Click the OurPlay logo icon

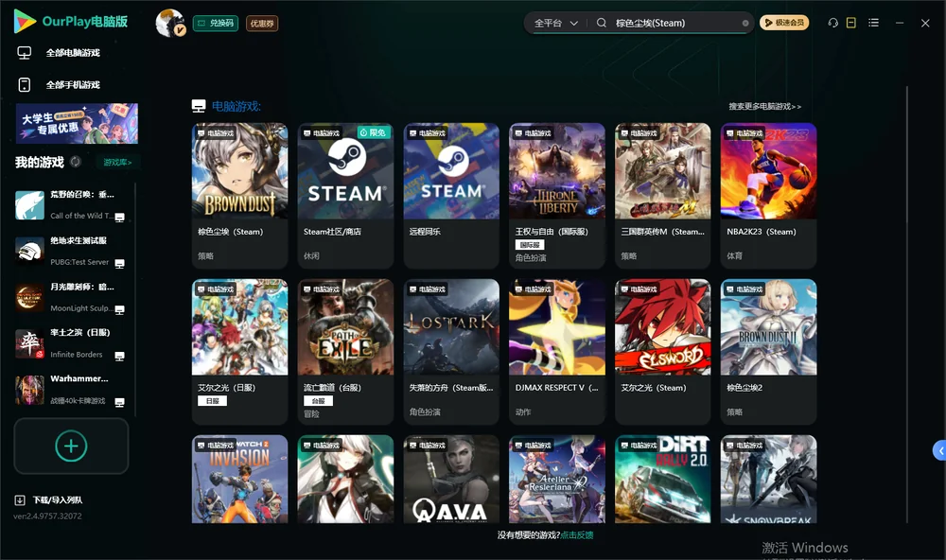click(25, 21)
